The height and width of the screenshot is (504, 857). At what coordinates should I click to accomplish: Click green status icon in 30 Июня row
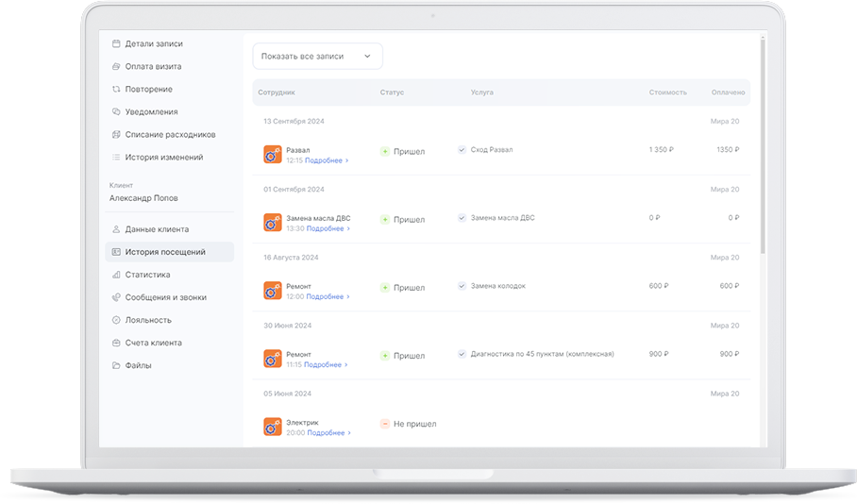(x=385, y=355)
